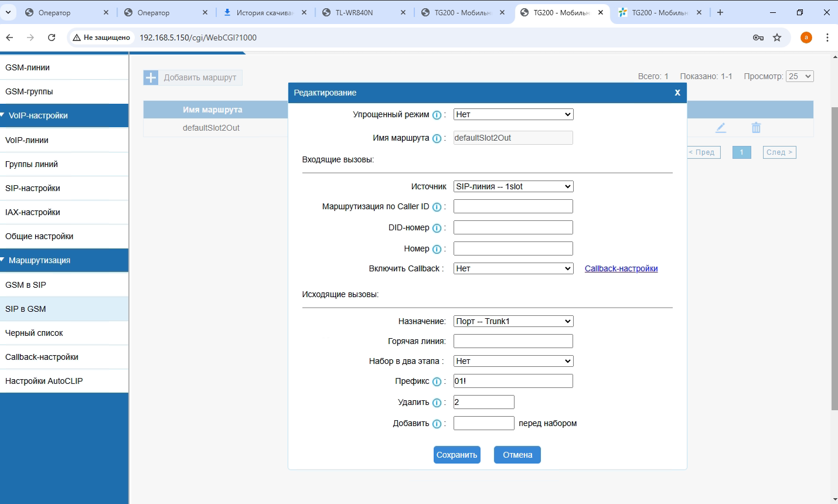The image size is (838, 504).
Task: Open the Callback-настройки link
Action: [x=621, y=268]
